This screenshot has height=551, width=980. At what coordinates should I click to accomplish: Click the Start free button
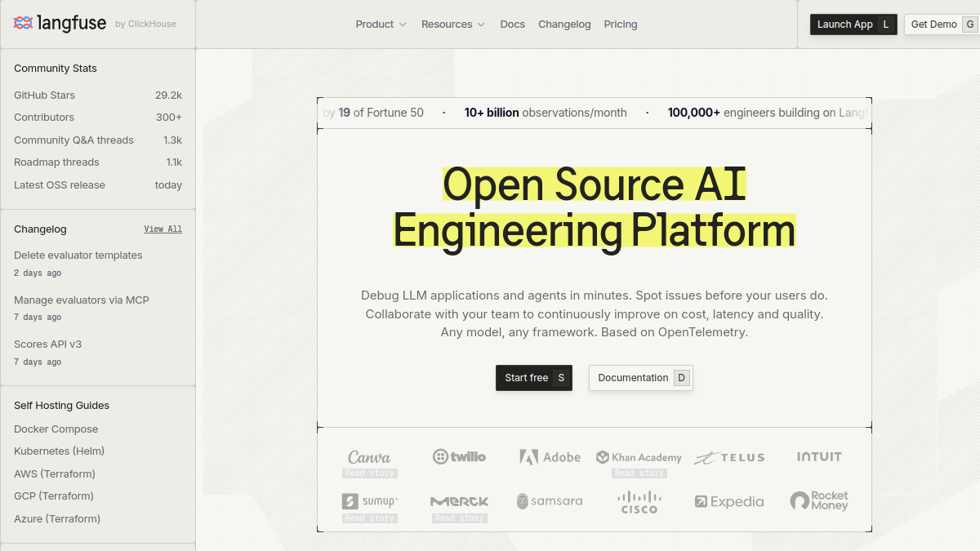(534, 378)
